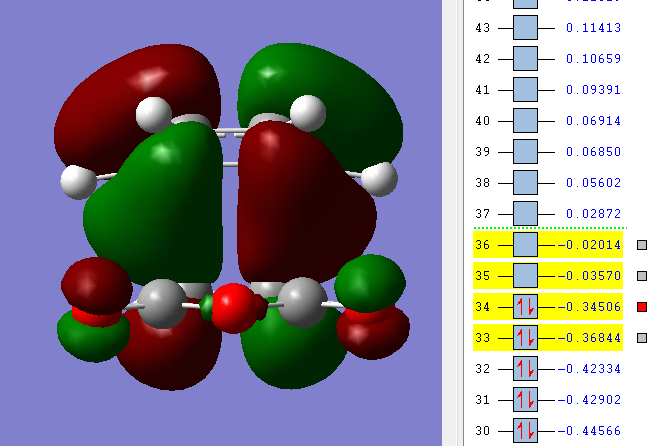Click the central red oxygen atom

233,308
